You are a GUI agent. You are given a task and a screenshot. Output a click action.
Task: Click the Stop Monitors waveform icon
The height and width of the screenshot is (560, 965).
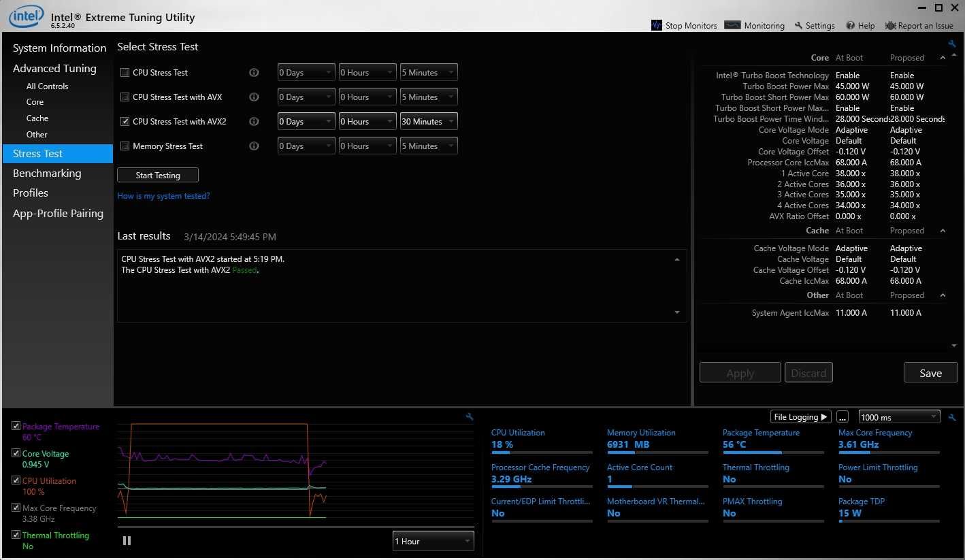click(x=657, y=25)
